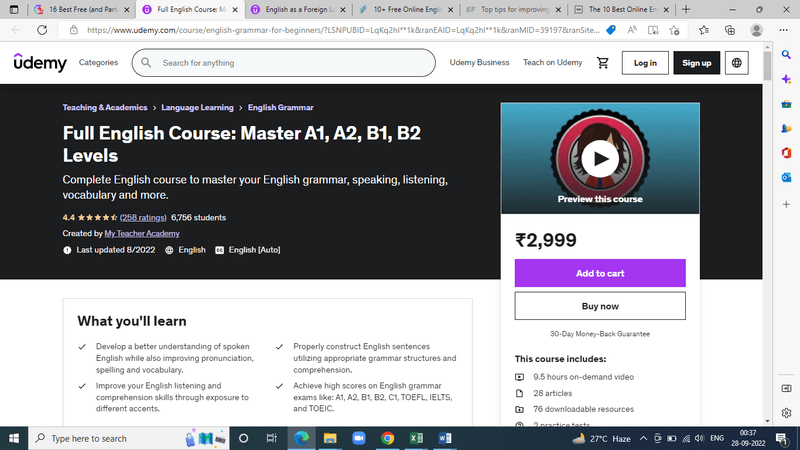Click Add to cart button
Screen dimensions: 800x450
(x=600, y=273)
